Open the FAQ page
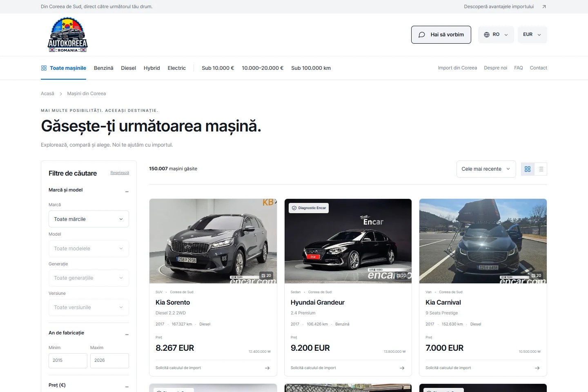This screenshot has width=588, height=392. pyautogui.click(x=519, y=68)
